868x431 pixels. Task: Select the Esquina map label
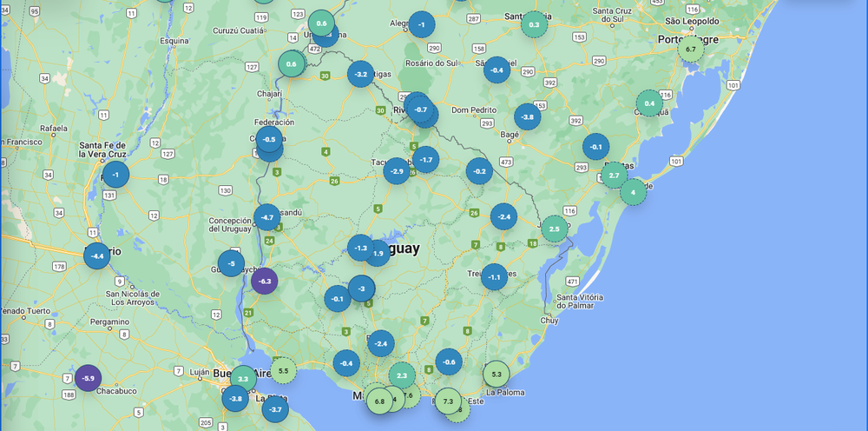point(174,41)
